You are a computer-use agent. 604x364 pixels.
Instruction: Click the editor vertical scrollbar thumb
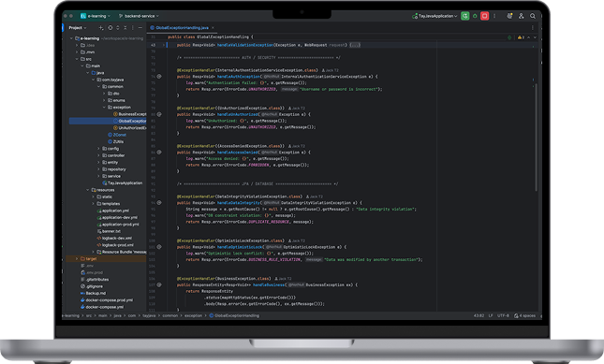pos(536,137)
